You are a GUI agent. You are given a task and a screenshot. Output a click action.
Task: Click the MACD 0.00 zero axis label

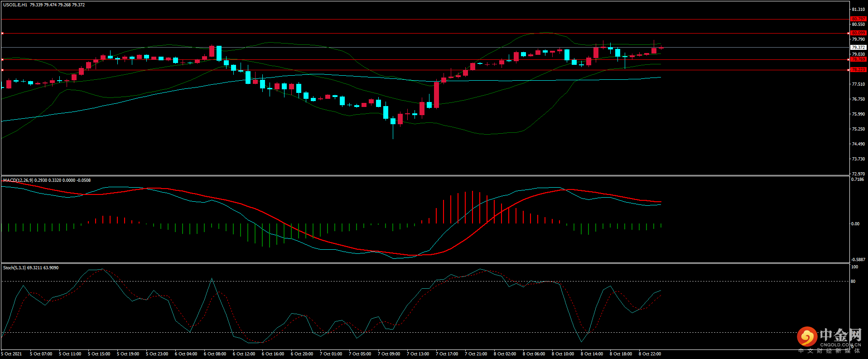click(855, 224)
